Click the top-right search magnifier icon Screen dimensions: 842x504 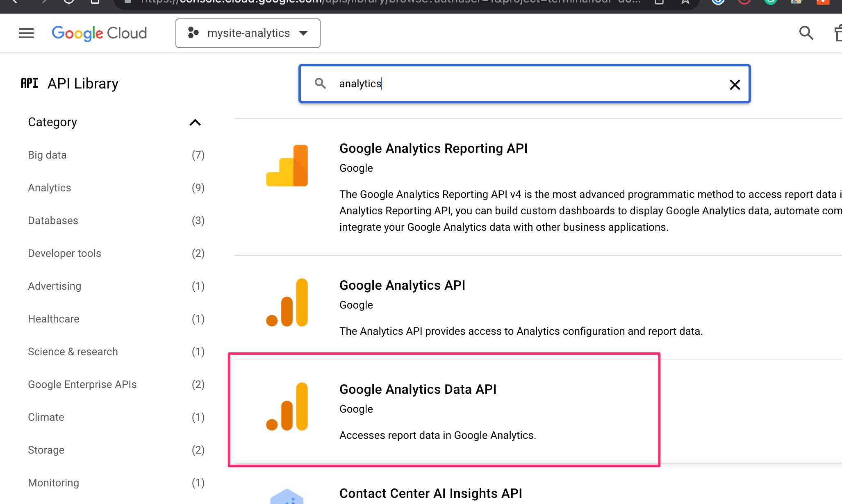coord(806,33)
